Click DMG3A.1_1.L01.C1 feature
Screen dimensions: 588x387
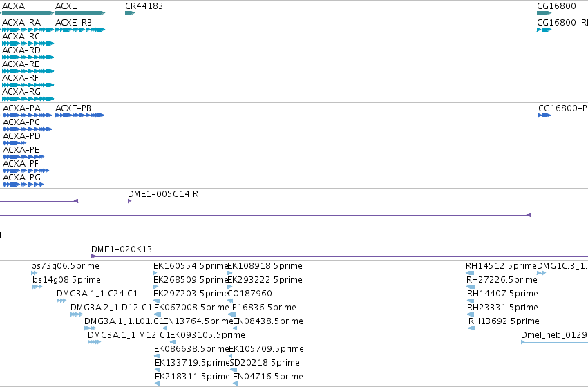click(90, 328)
